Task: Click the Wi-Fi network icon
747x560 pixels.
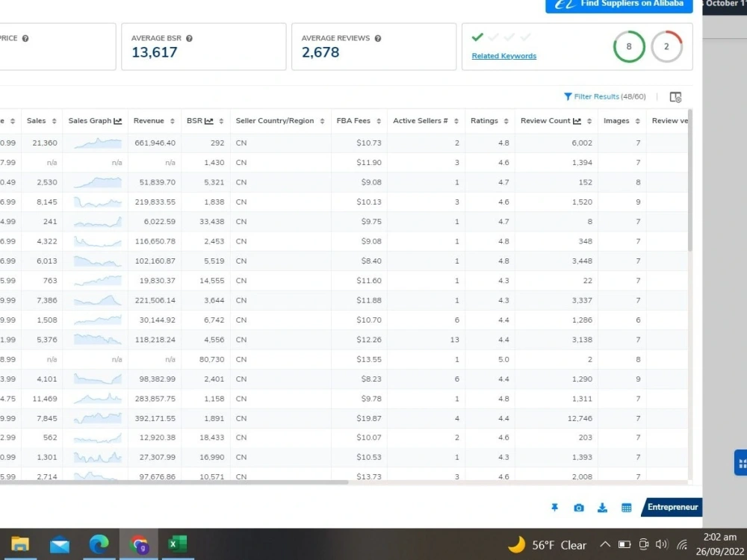Action: tap(682, 544)
